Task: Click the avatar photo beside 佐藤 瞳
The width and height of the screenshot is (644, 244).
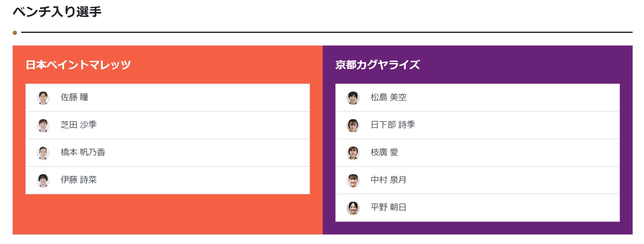Action: click(x=43, y=98)
